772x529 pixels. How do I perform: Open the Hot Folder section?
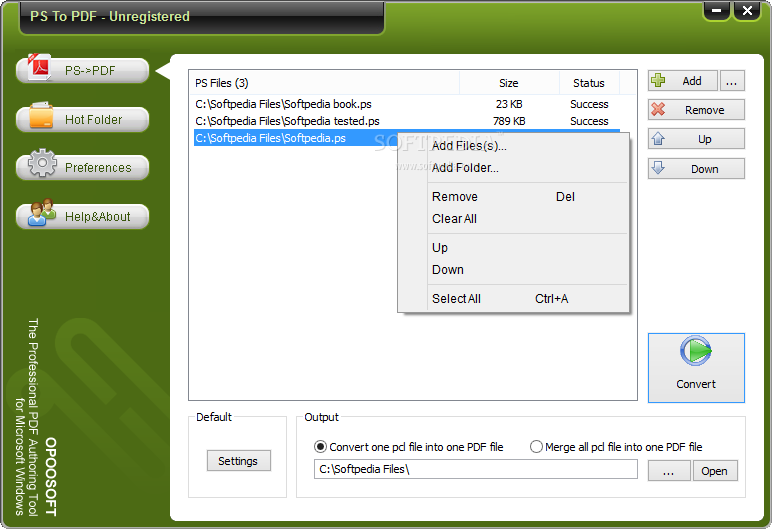coord(82,119)
